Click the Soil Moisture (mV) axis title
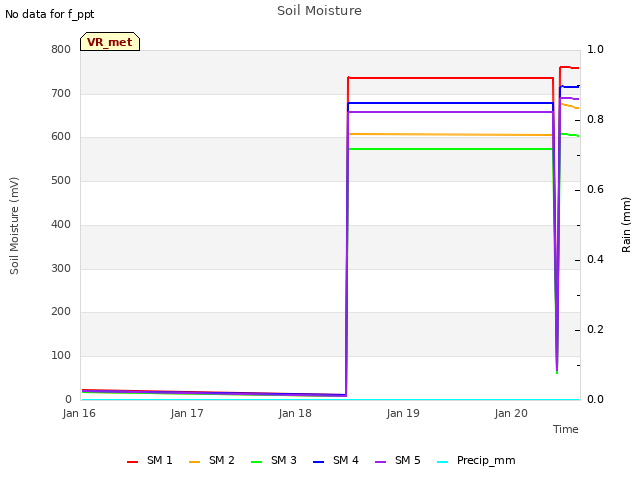 tap(14, 226)
